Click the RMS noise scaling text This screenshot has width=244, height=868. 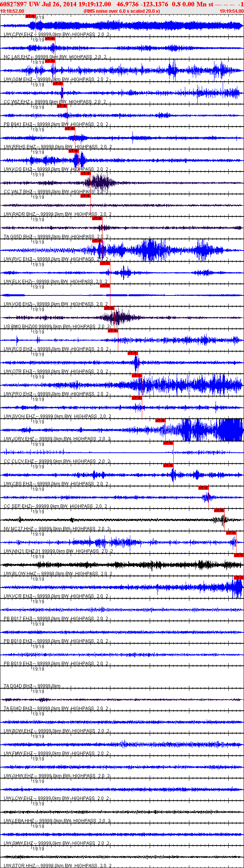point(122,11)
